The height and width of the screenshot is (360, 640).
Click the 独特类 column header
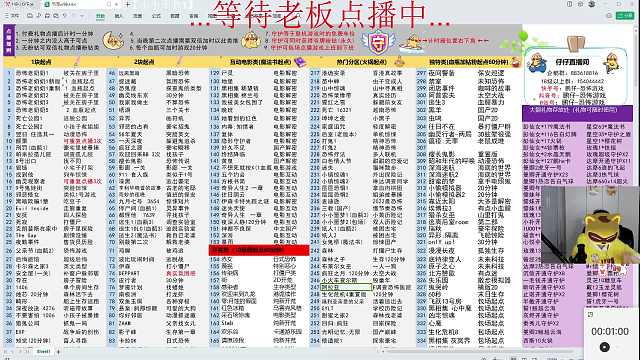[468, 62]
